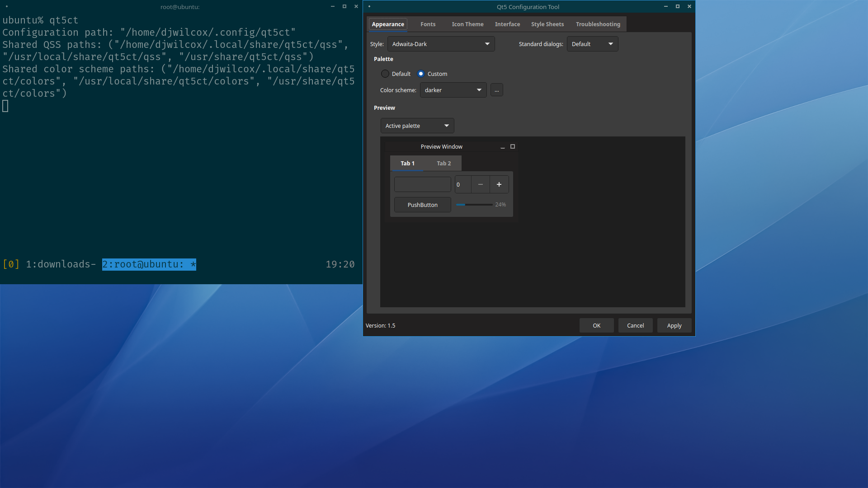Maximize the root@ubuntu terminal window
Image resolution: width=868 pixels, height=488 pixels.
344,6
